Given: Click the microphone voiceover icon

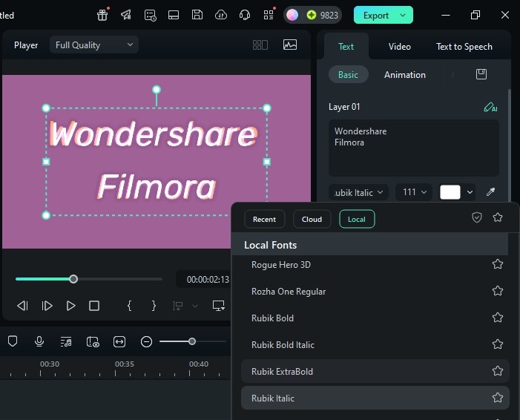Looking at the screenshot, I should pos(39,341).
